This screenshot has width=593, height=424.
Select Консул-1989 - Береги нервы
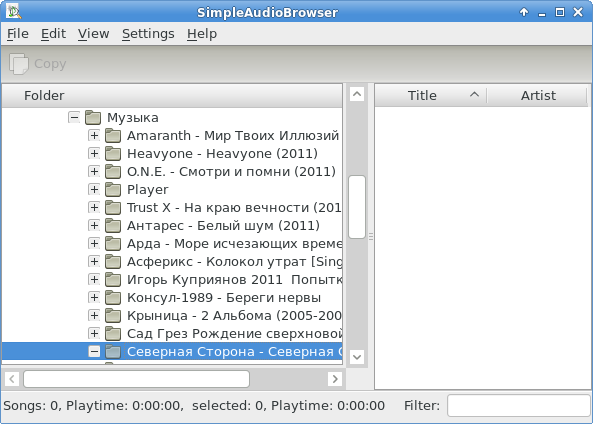[x=224, y=298]
